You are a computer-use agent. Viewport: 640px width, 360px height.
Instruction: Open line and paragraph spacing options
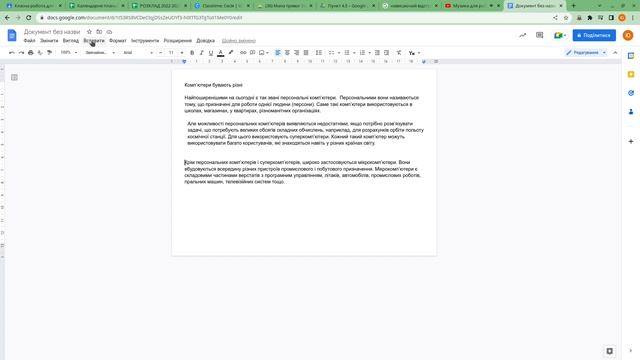click(319, 53)
